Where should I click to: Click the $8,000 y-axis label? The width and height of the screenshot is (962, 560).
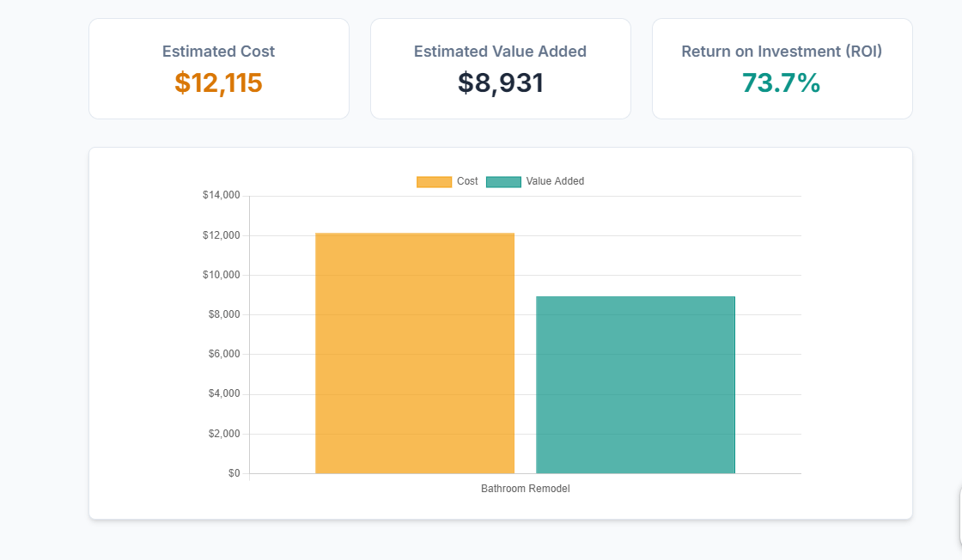coord(223,314)
